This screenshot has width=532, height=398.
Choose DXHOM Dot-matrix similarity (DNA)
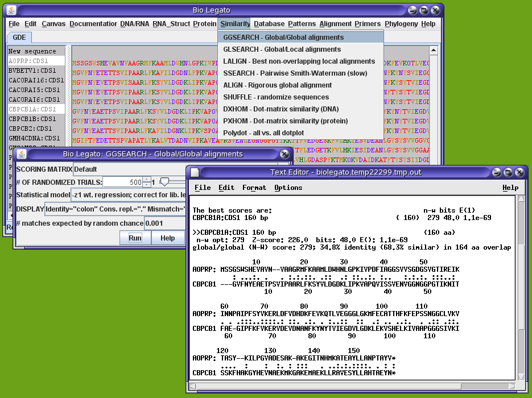click(300, 109)
